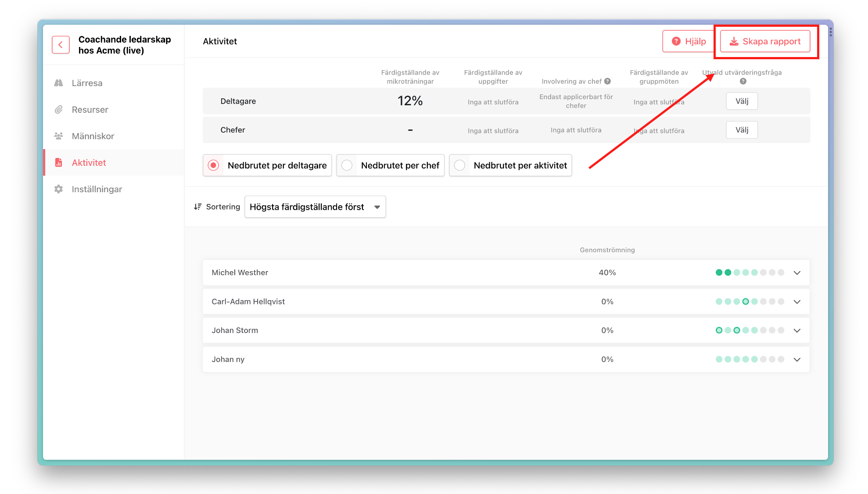Screen dimensions: 868x494
Task: Click Välj button for Deltagare row
Action: tap(742, 101)
